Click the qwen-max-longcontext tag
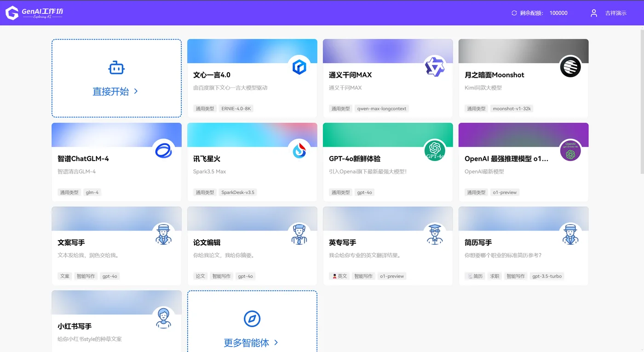 tap(382, 109)
